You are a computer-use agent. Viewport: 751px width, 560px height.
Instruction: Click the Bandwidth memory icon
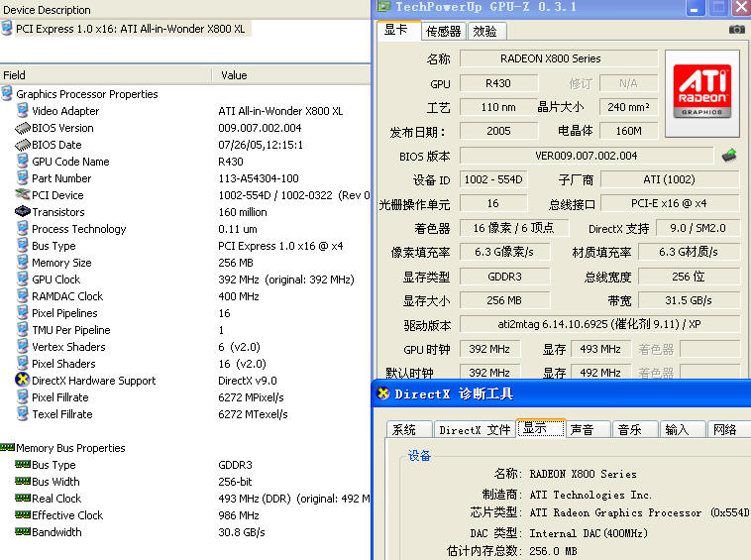pyautogui.click(x=23, y=531)
